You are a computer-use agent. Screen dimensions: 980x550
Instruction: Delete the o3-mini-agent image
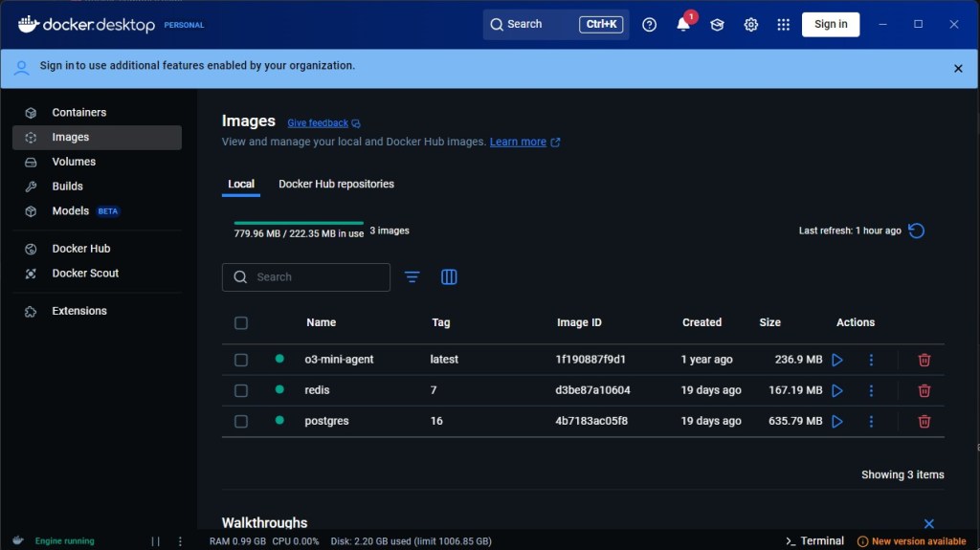coord(924,360)
